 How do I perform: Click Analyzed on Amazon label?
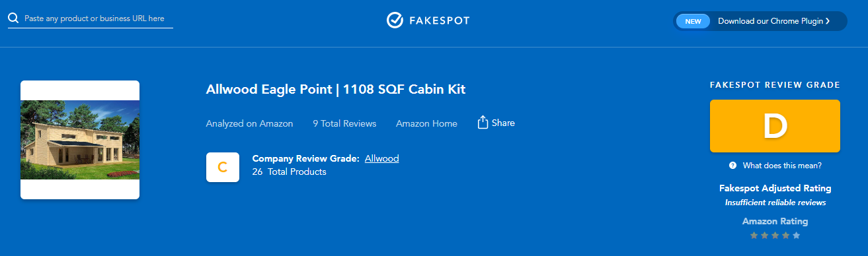coord(249,123)
